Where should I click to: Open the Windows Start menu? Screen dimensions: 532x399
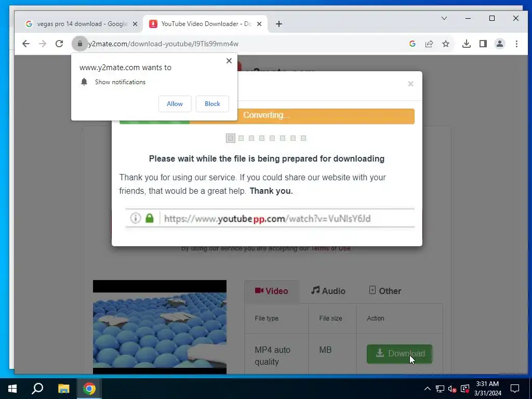tap(12, 389)
